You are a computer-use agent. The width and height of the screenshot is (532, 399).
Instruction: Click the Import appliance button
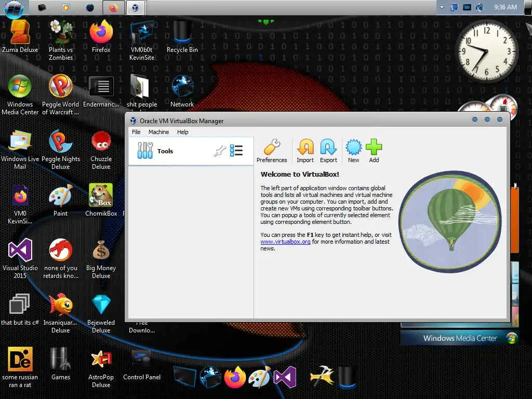point(305,151)
